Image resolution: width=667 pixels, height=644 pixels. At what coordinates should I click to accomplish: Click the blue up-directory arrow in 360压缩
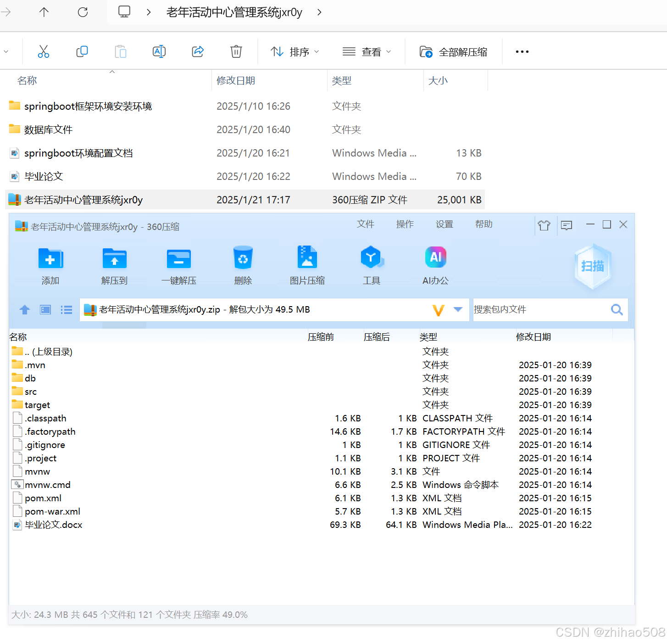click(x=25, y=310)
